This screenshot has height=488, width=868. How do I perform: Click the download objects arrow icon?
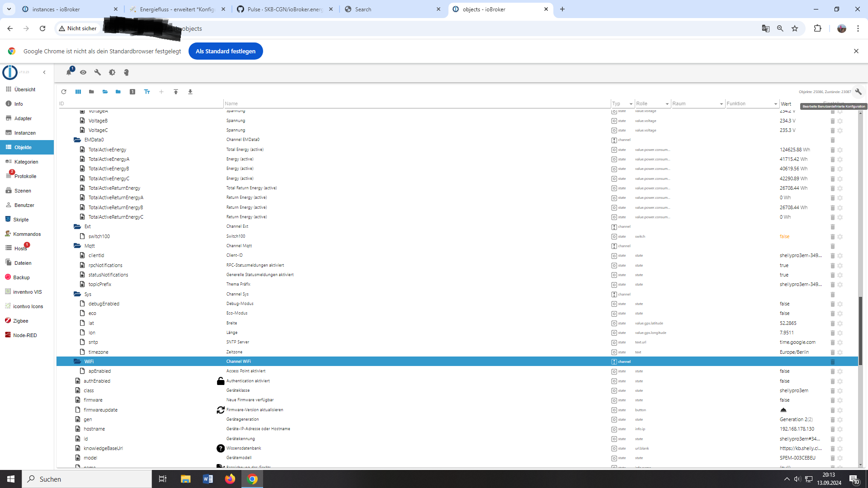click(190, 92)
